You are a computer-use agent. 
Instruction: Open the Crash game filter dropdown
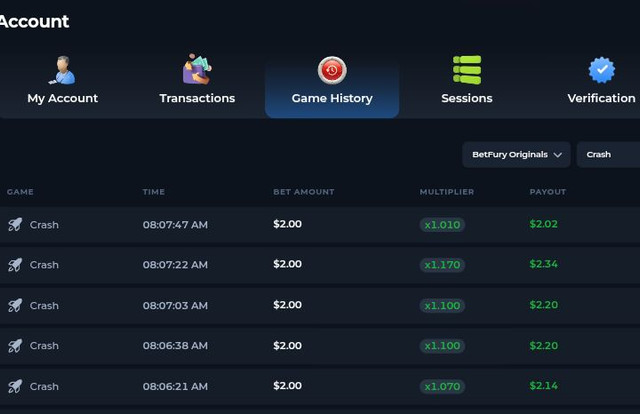[608, 155]
